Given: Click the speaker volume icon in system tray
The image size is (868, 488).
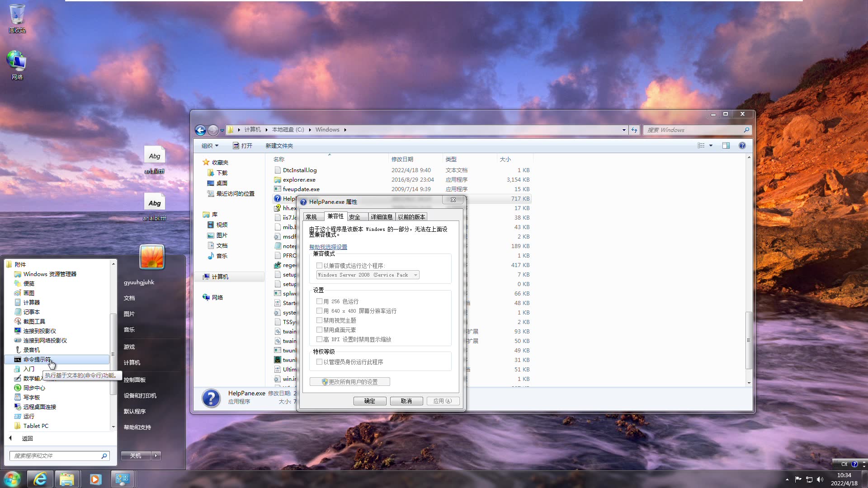Looking at the screenshot, I should click(x=820, y=479).
